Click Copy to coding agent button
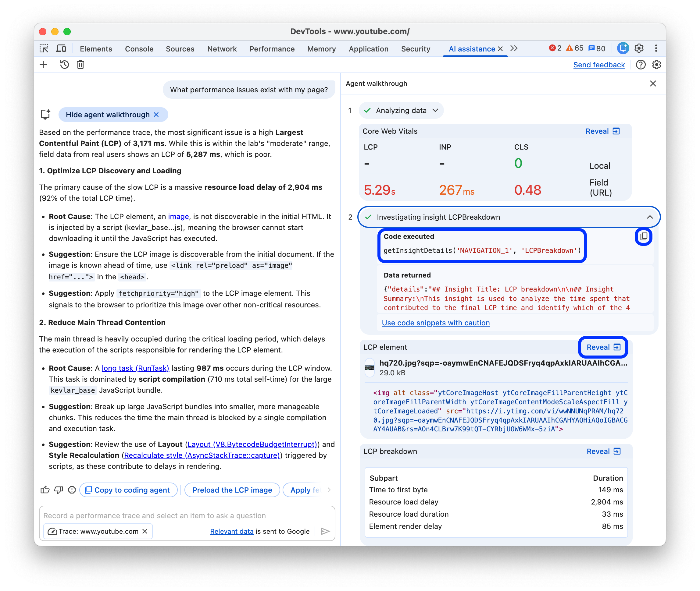The image size is (700, 591). click(x=128, y=490)
